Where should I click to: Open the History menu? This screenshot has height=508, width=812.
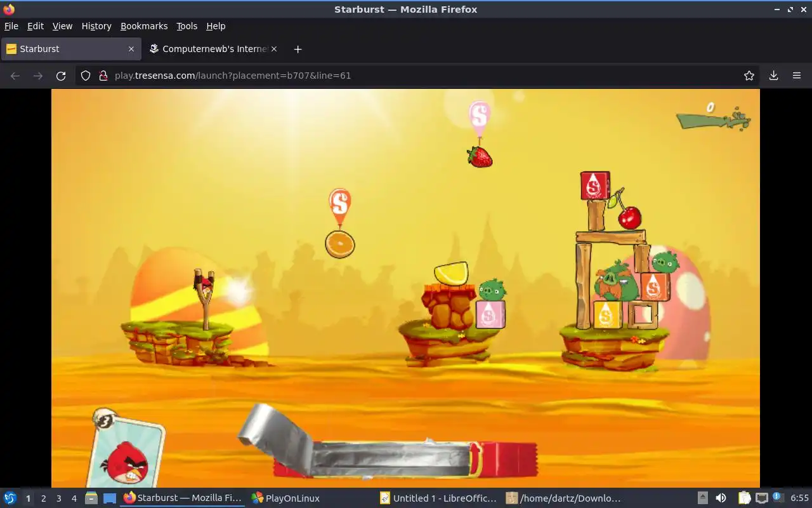(96, 26)
